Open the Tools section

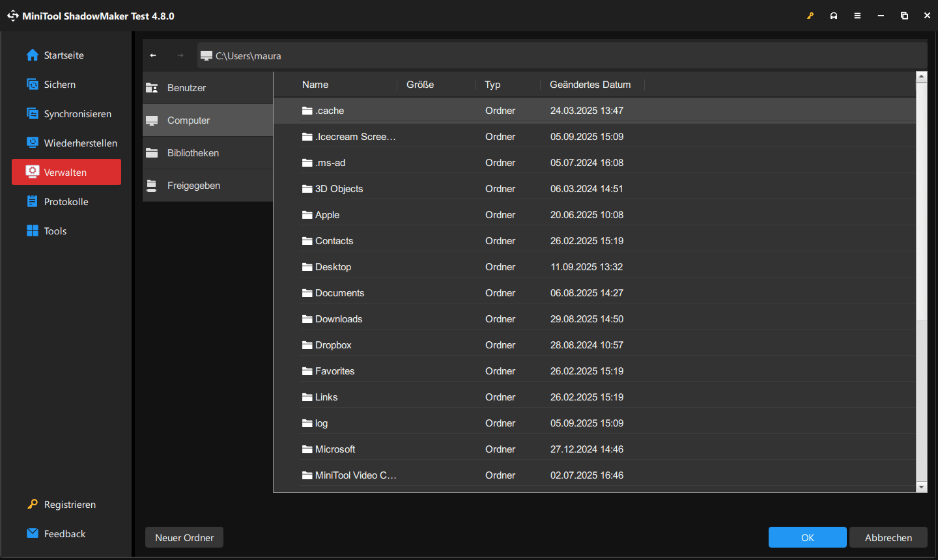(66, 231)
